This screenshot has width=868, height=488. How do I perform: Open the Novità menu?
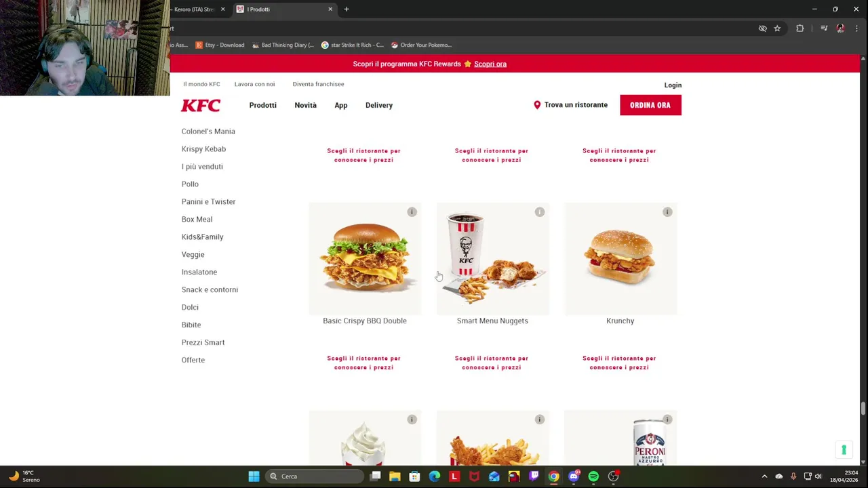305,105
